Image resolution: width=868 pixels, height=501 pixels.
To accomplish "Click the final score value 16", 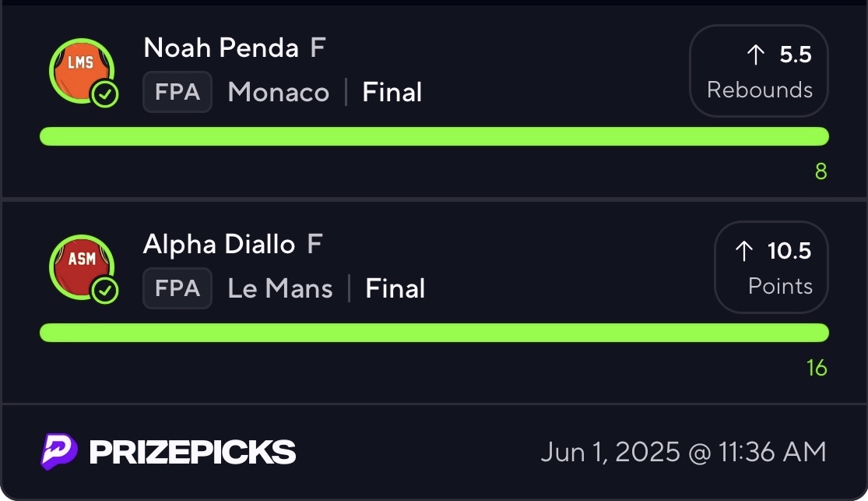I will coord(816,368).
